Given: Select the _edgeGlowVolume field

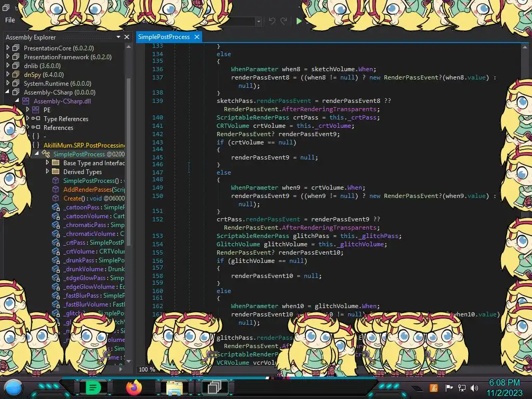Looking at the screenshot, I should [94, 286].
